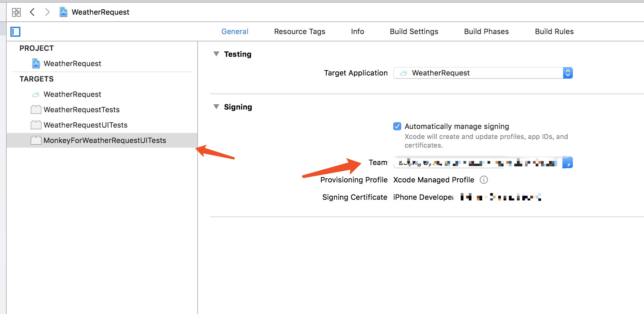Show info for Xcode Managed Profile
This screenshot has height=314, width=644.
click(484, 180)
